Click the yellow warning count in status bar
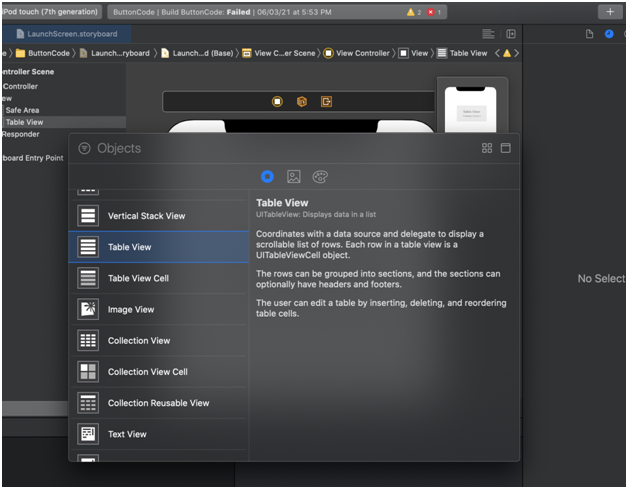Viewport: 628px width, 489px height. (x=414, y=12)
